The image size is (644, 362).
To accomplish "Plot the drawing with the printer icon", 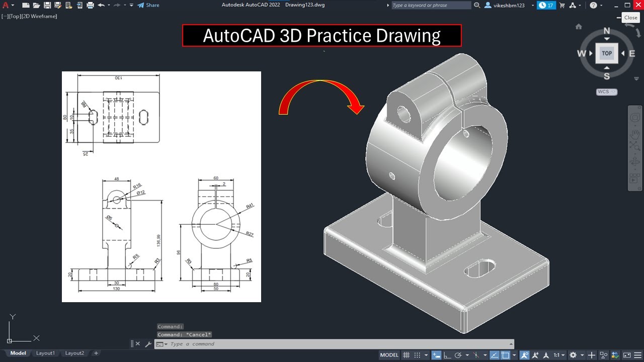I will [x=91, y=5].
